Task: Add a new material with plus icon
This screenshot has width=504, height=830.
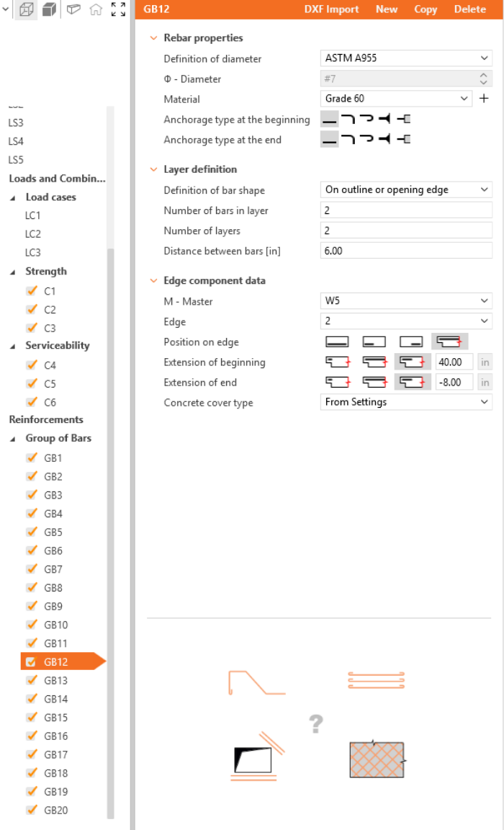Action: point(484,99)
